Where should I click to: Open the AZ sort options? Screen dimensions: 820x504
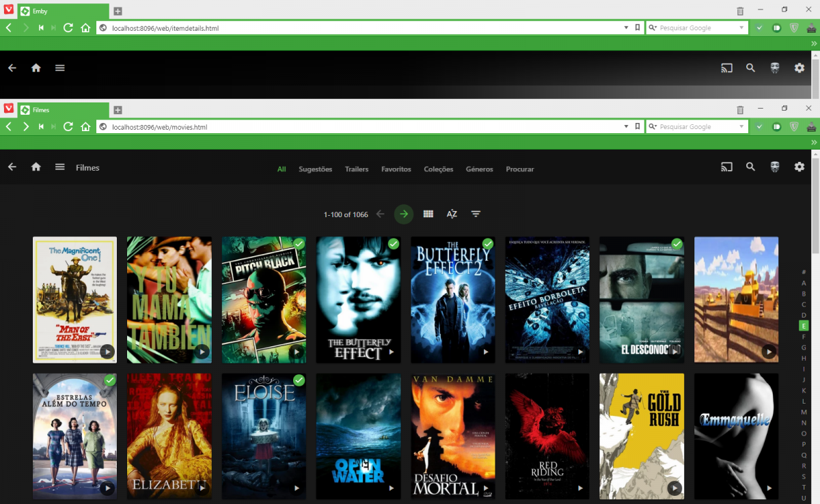[452, 214]
